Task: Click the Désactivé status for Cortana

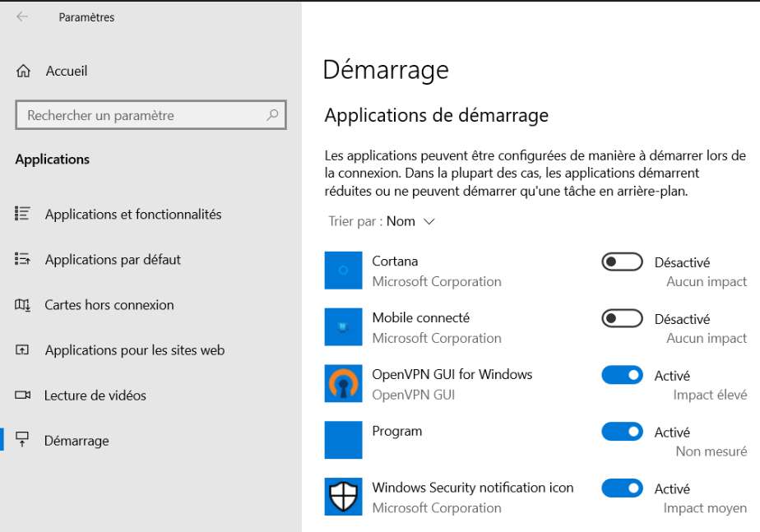Action: (682, 262)
